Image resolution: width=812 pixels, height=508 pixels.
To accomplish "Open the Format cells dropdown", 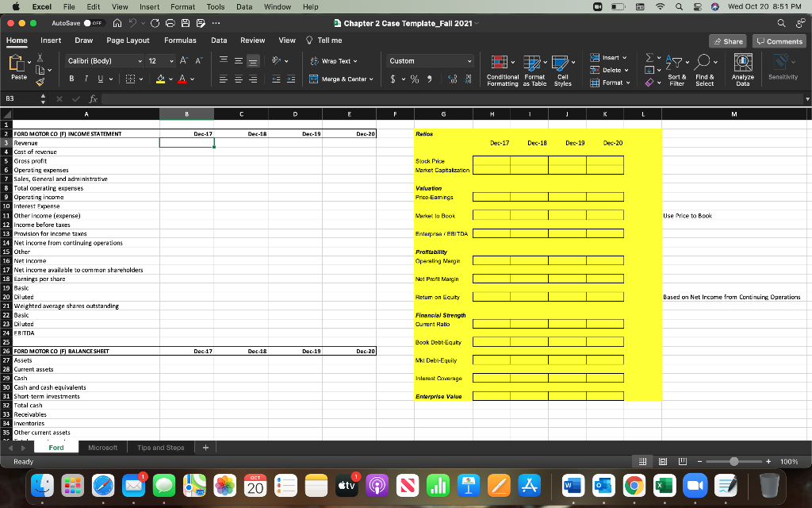I will click(x=610, y=83).
